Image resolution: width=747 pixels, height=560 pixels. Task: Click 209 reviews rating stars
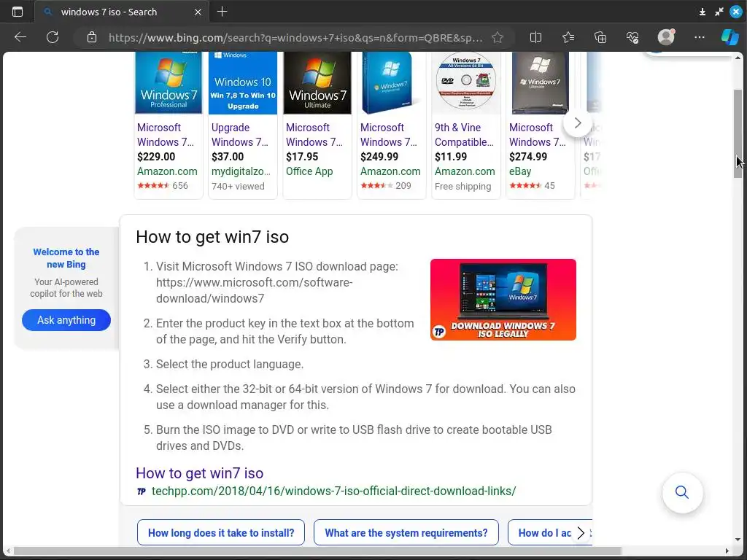(386, 186)
